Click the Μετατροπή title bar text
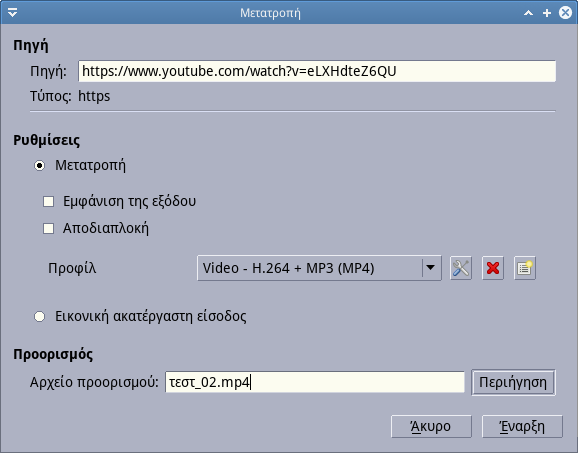 click(270, 13)
